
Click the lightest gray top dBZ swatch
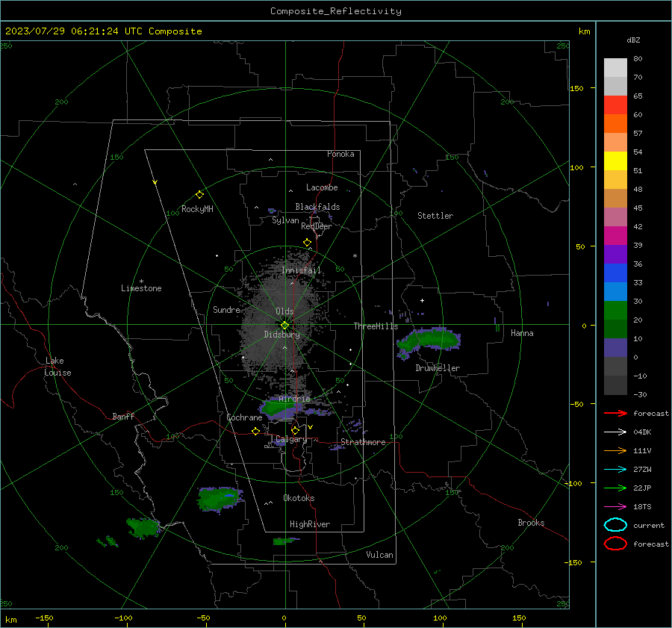pyautogui.click(x=615, y=67)
